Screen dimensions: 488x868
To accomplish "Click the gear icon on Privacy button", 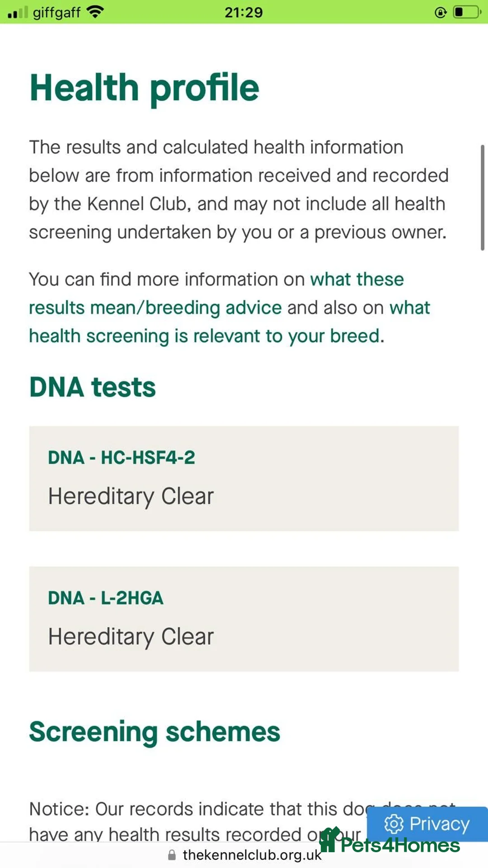I will tap(394, 824).
